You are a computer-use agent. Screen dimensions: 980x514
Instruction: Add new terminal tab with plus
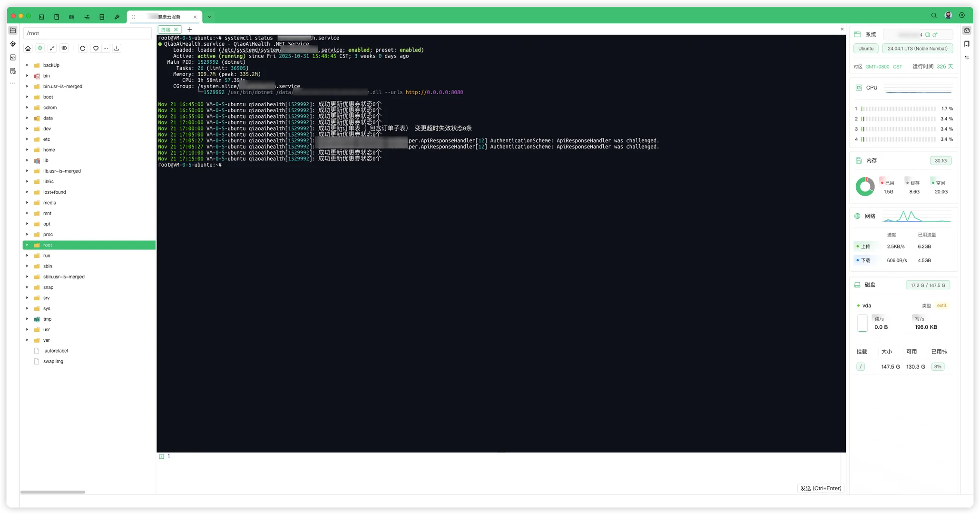190,30
